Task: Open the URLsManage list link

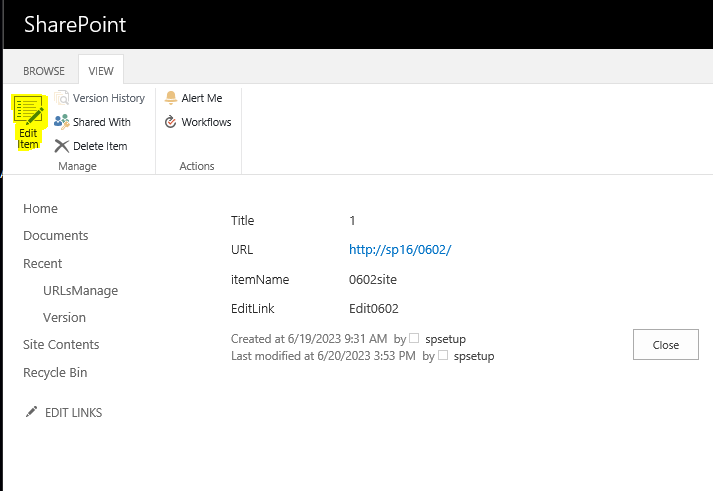Action: pos(80,291)
